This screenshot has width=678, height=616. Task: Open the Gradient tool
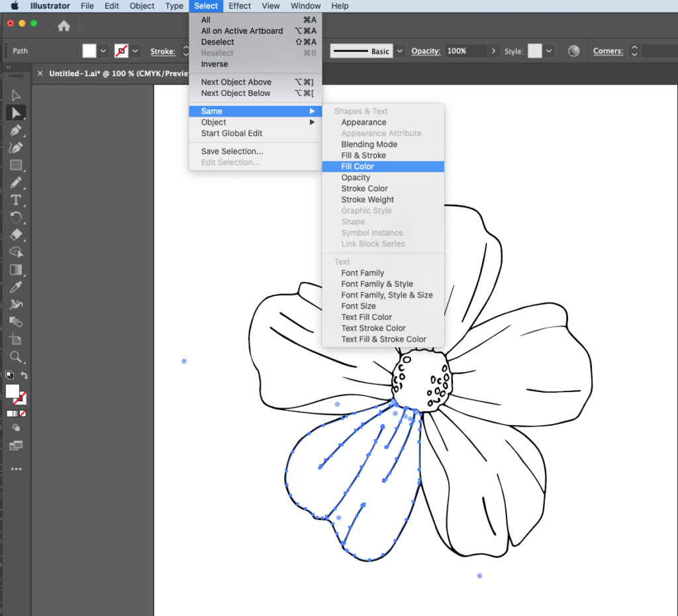(x=15, y=270)
